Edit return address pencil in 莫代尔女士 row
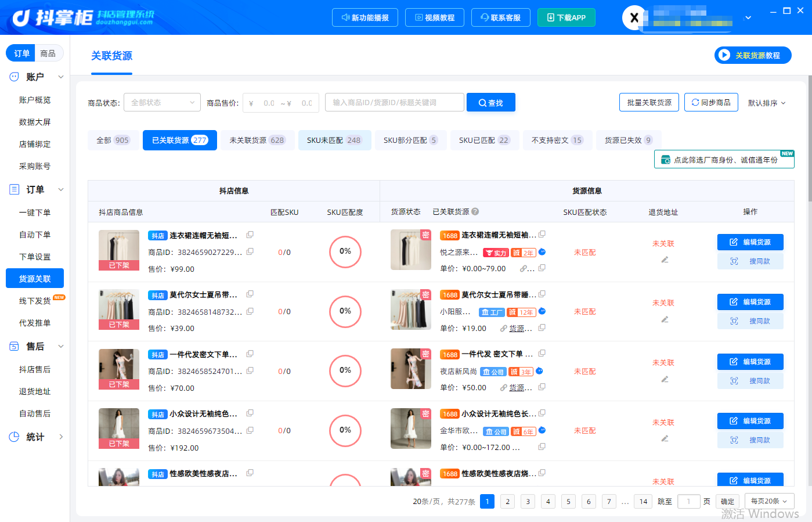The width and height of the screenshot is (812, 522). tap(665, 319)
